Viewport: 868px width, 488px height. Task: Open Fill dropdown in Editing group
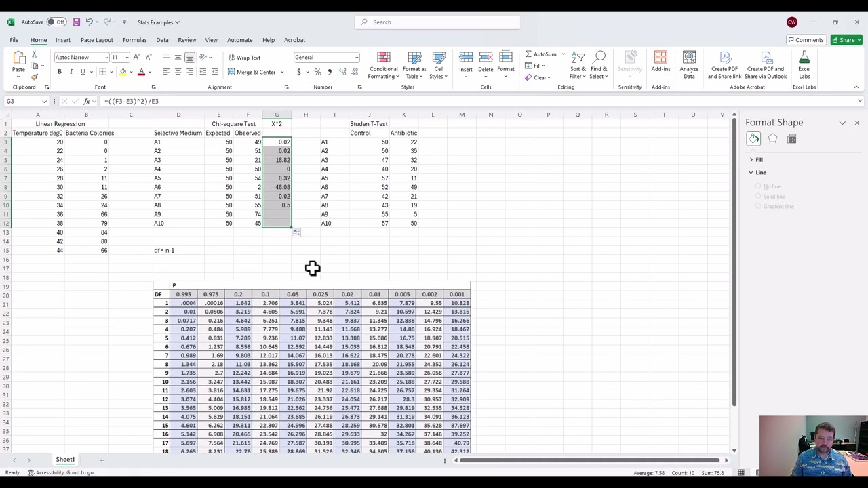coord(536,66)
